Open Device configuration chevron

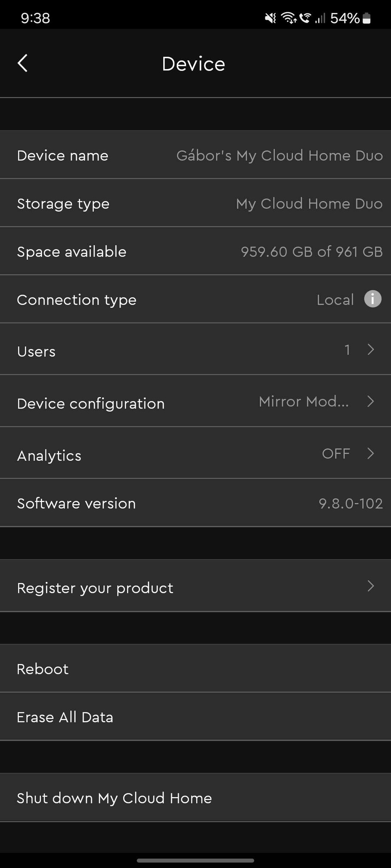point(371,401)
